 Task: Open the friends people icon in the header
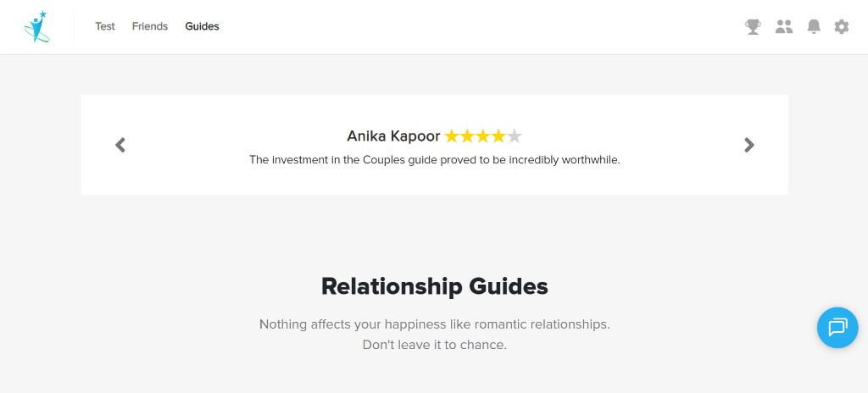coord(784,26)
